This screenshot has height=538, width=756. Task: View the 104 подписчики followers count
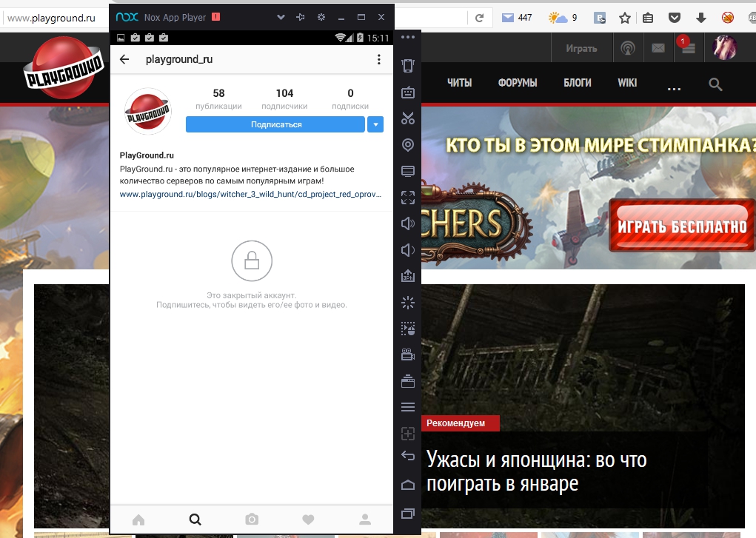284,99
